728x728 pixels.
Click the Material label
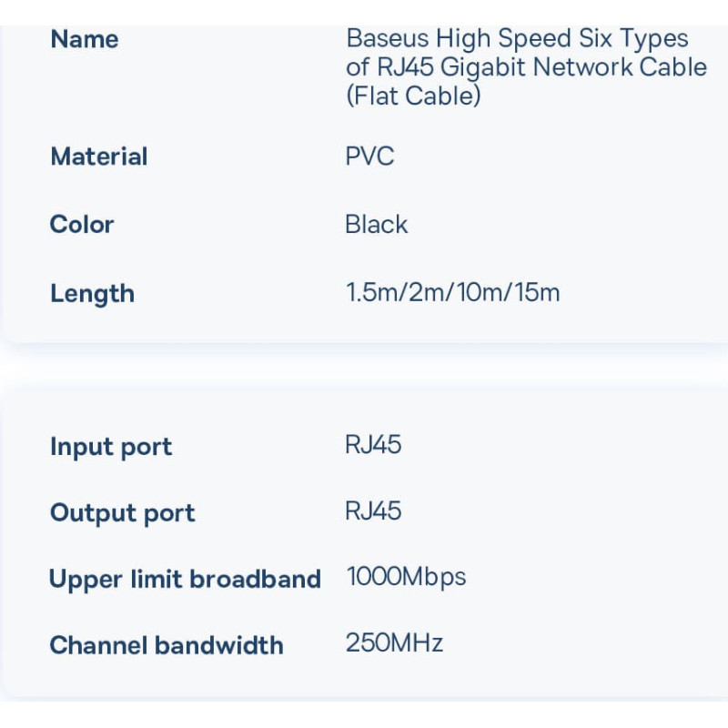98,157
